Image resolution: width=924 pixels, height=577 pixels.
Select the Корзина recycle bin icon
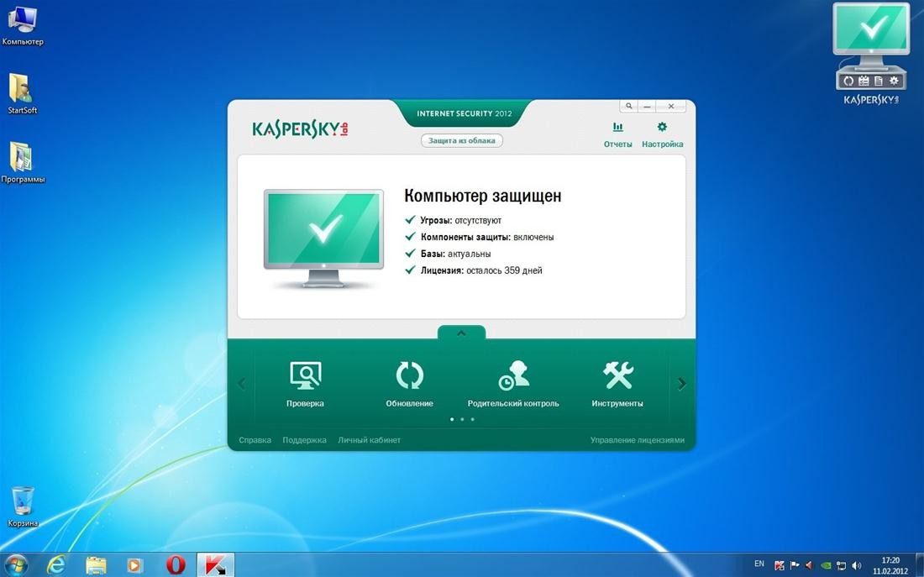[23, 506]
